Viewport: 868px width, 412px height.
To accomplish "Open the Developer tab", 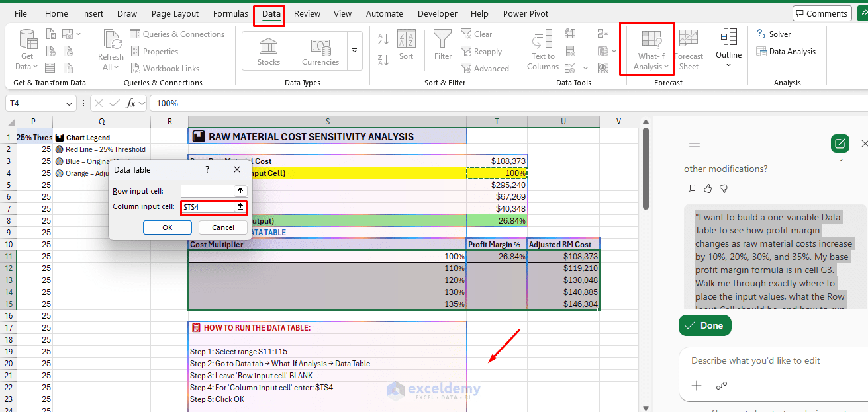I will pyautogui.click(x=438, y=14).
